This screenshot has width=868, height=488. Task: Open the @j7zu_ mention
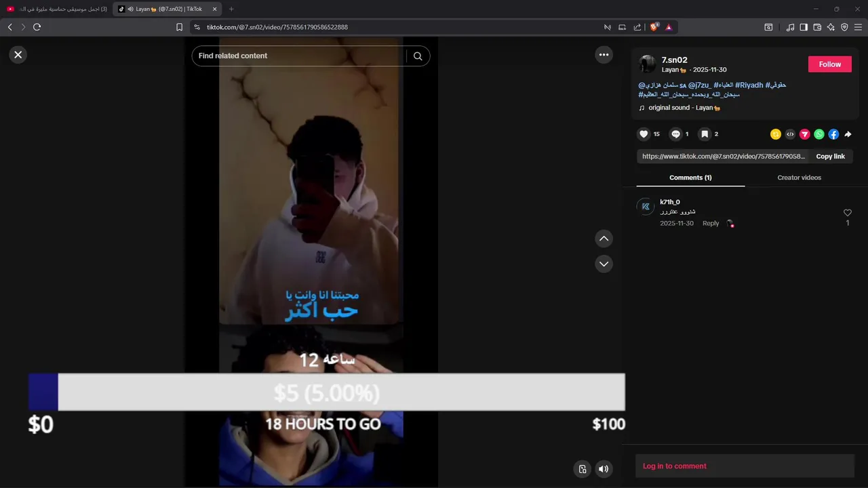[700, 85]
